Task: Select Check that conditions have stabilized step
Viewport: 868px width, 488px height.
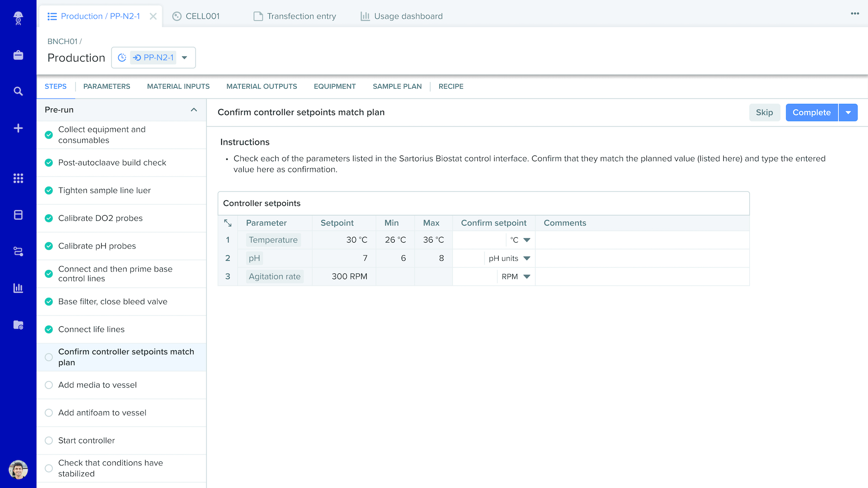Action: tap(121, 468)
